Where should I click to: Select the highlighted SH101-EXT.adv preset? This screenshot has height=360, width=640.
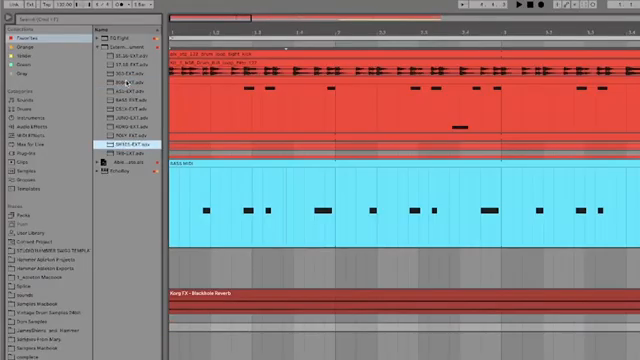(127, 144)
